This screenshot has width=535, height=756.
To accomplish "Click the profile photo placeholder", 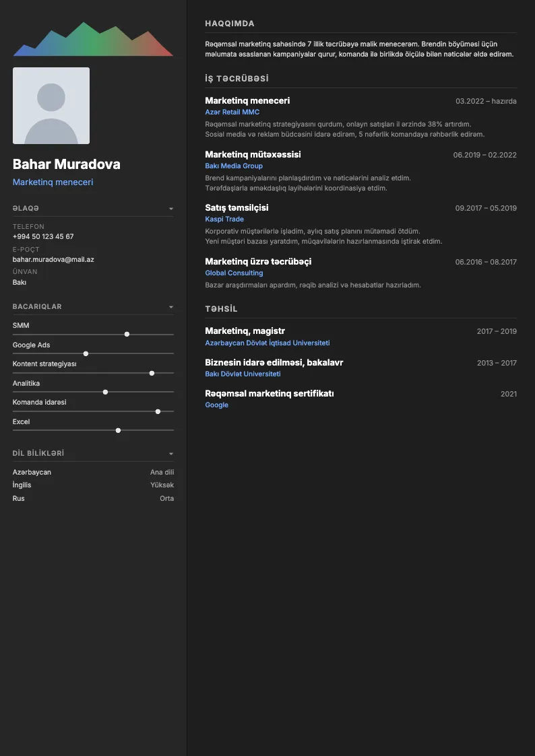I will pos(51,106).
